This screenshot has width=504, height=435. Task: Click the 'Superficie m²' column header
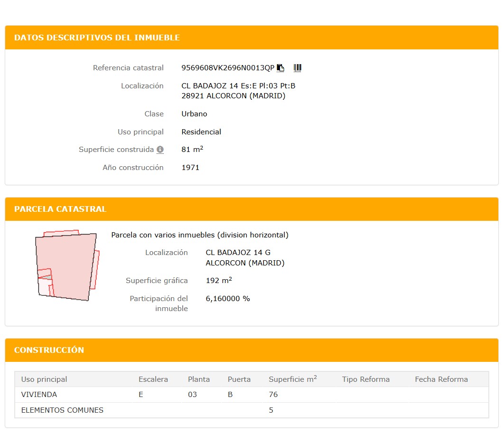[x=292, y=379]
